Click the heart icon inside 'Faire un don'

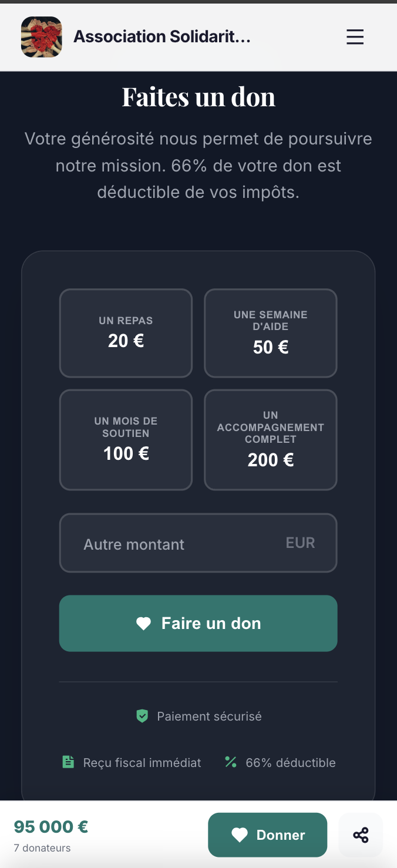(144, 624)
